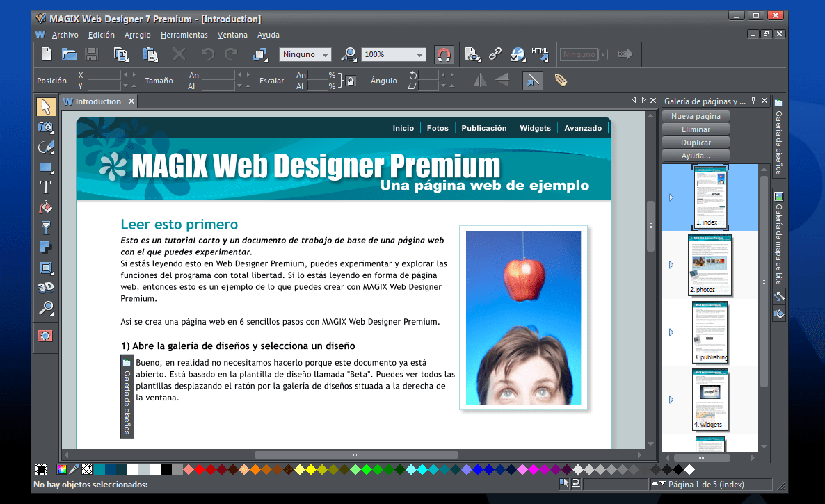Viewport: 825px width, 504px height.
Task: Expand layers of page 3. publishing
Action: pos(671,332)
